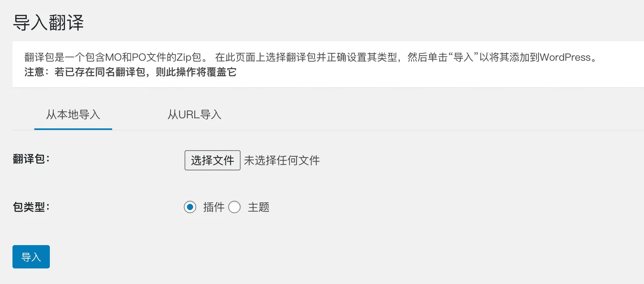The width and height of the screenshot is (644, 284).
Task: Select the 主题 radio button
Action: pos(234,207)
